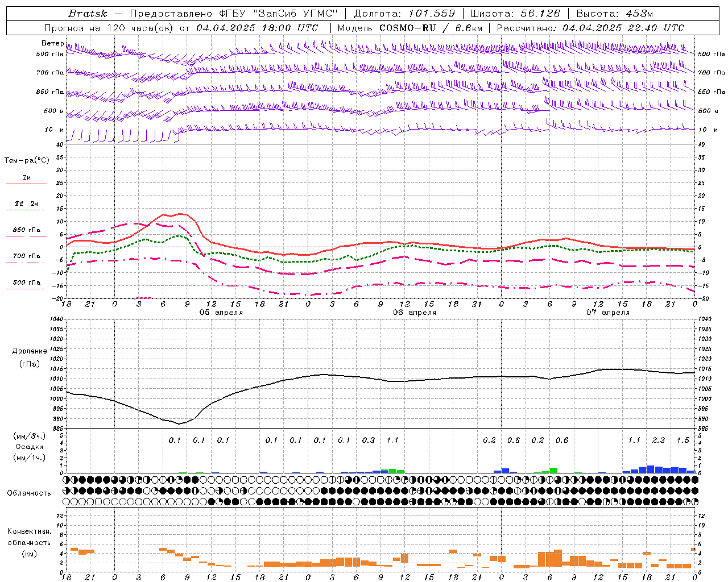Select the longitude value 101.559
Screen dimensions: 728x582
pyautogui.click(x=432, y=14)
